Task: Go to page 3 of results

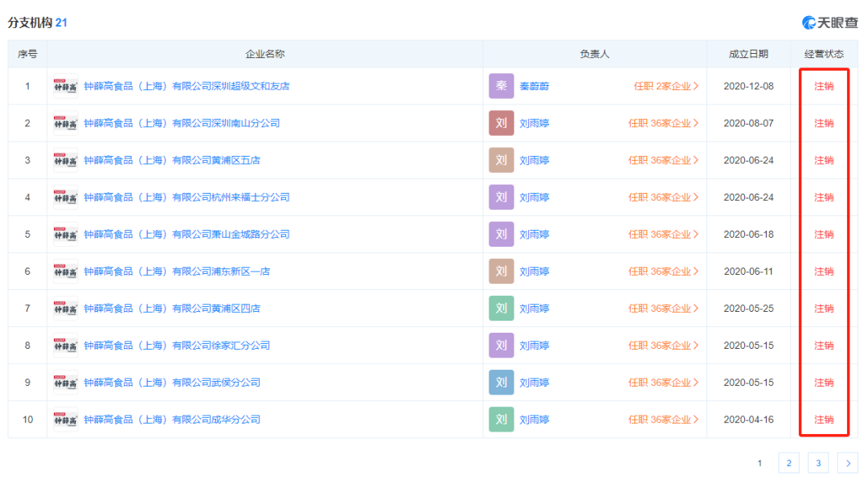Action: coord(818,463)
